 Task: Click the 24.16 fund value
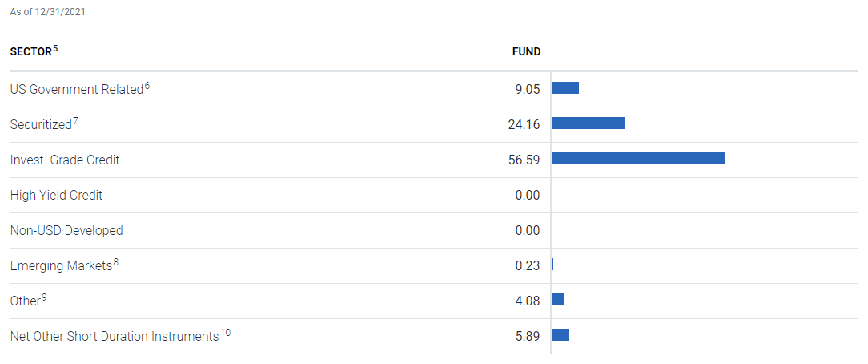(x=524, y=124)
